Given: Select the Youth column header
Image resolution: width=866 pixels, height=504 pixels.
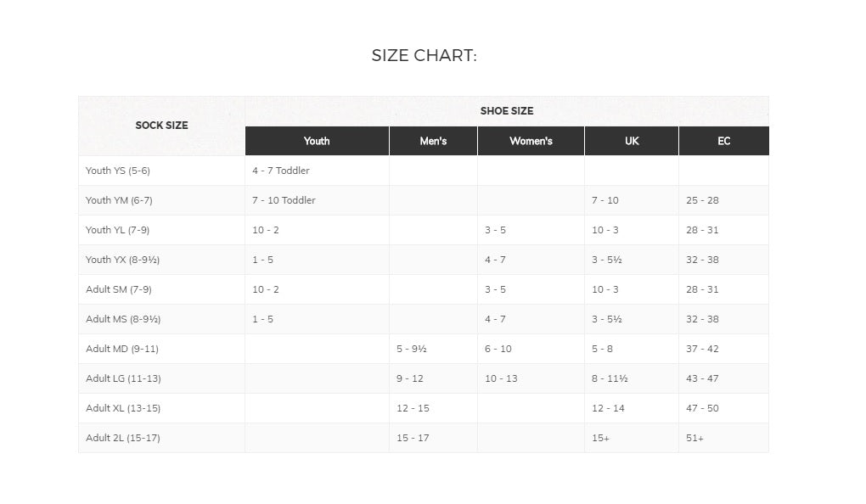Looking at the screenshot, I should (x=317, y=141).
